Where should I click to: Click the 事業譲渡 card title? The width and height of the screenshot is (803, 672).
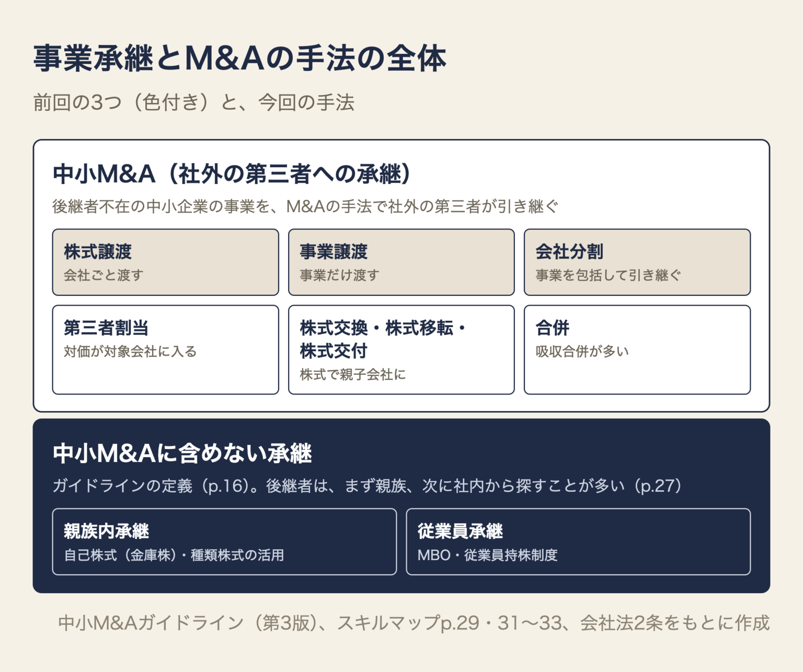[x=334, y=252]
